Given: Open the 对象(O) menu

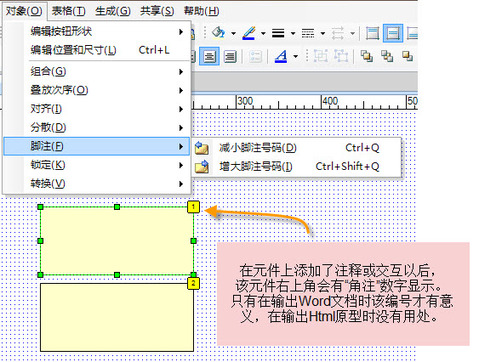Looking at the screenshot, I should pyautogui.click(x=24, y=11).
